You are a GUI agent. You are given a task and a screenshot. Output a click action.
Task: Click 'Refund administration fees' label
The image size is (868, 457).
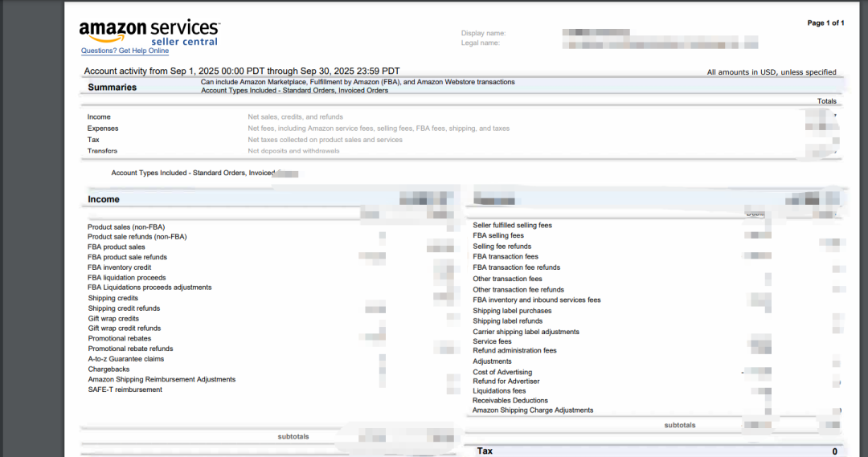point(515,351)
